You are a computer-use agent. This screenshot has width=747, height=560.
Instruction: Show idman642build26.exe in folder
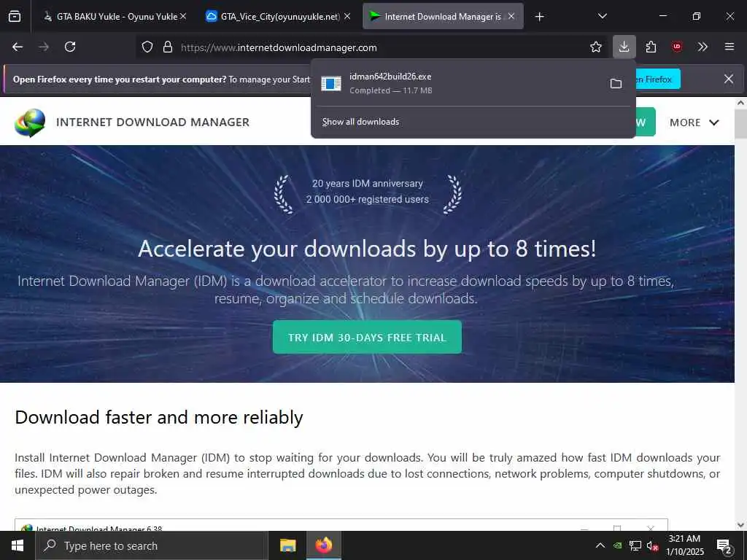click(x=616, y=84)
